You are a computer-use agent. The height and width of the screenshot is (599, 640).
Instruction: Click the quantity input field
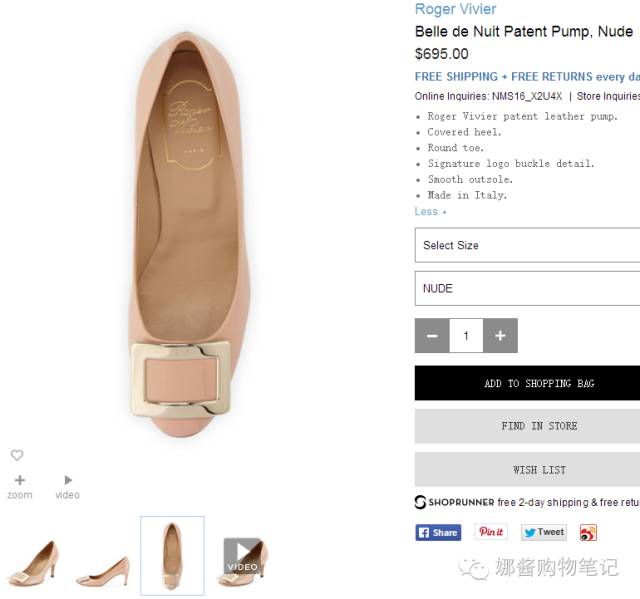(466, 336)
